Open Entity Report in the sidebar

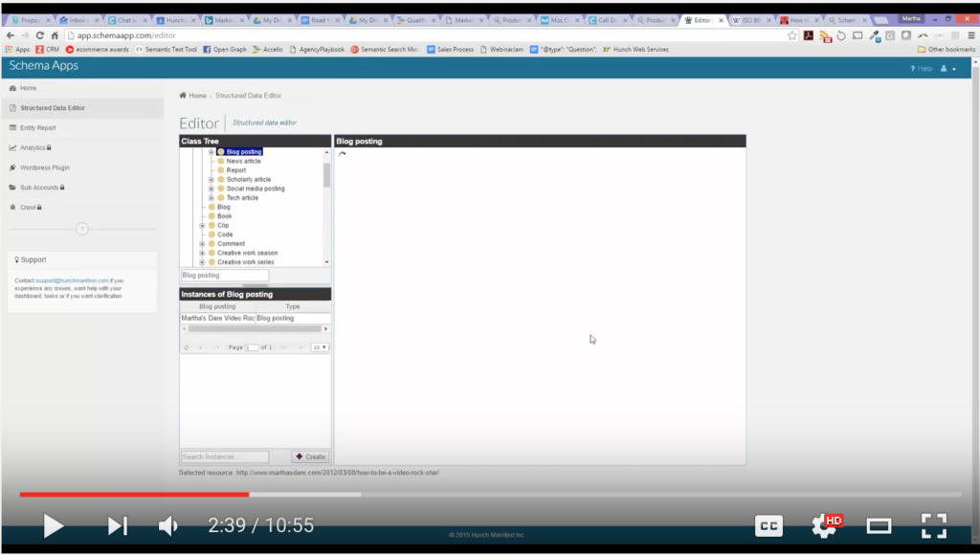pyautogui.click(x=37, y=128)
